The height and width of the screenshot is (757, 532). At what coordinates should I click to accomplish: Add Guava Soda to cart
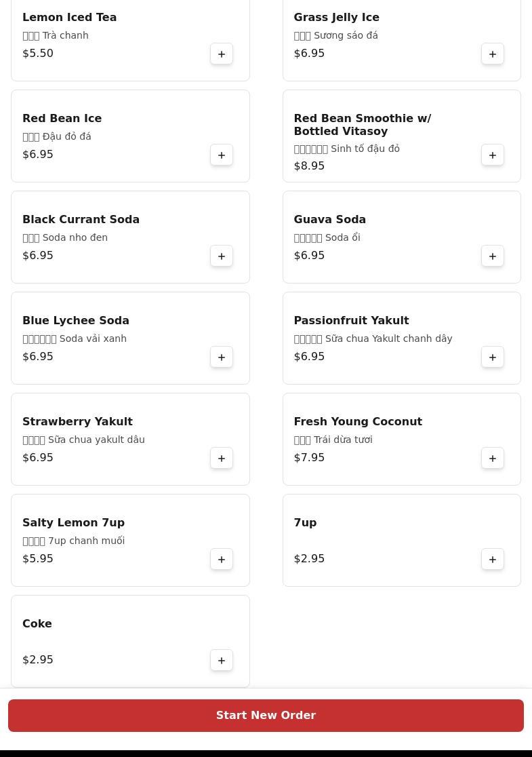click(493, 256)
